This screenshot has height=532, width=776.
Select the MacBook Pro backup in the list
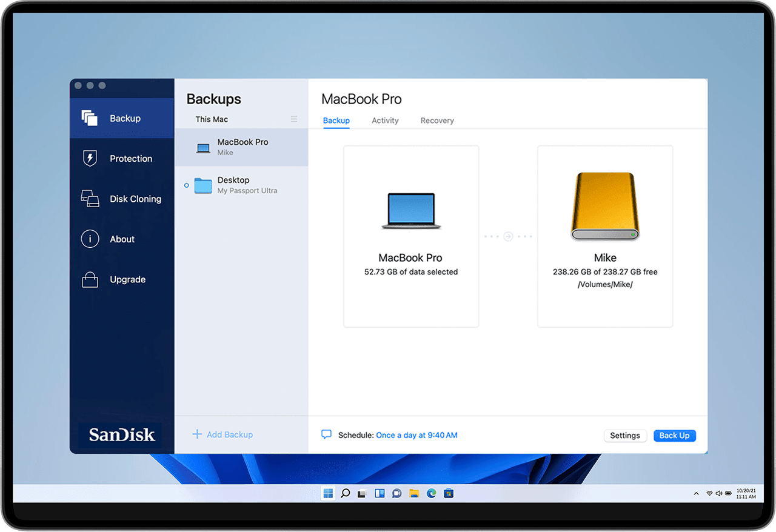coord(241,147)
